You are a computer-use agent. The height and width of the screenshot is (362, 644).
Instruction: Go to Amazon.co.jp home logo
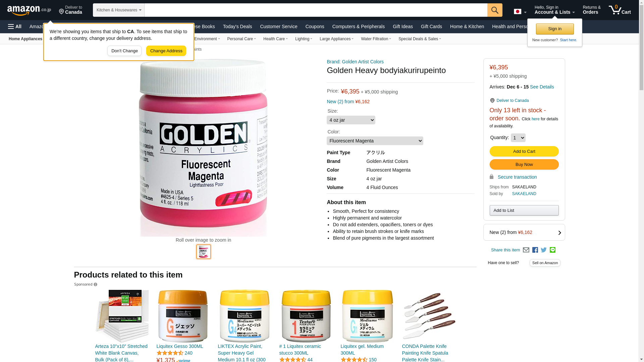pyautogui.click(x=29, y=10)
